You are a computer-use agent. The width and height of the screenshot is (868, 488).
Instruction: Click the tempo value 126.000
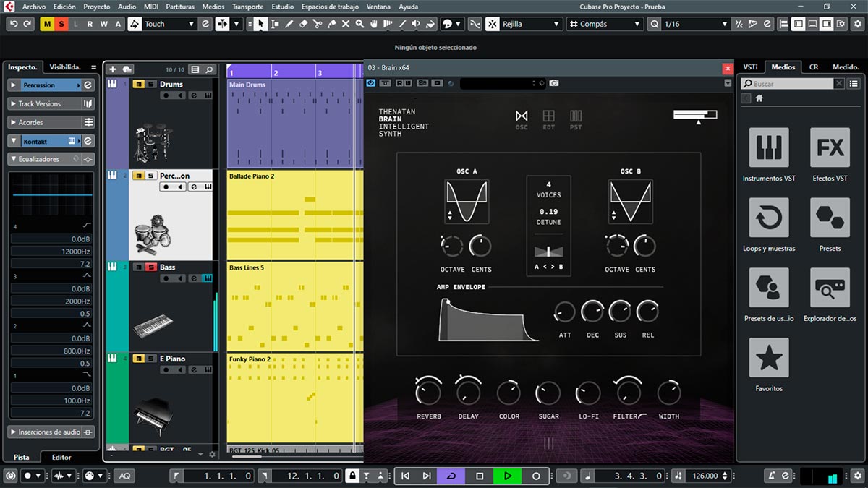tap(705, 476)
